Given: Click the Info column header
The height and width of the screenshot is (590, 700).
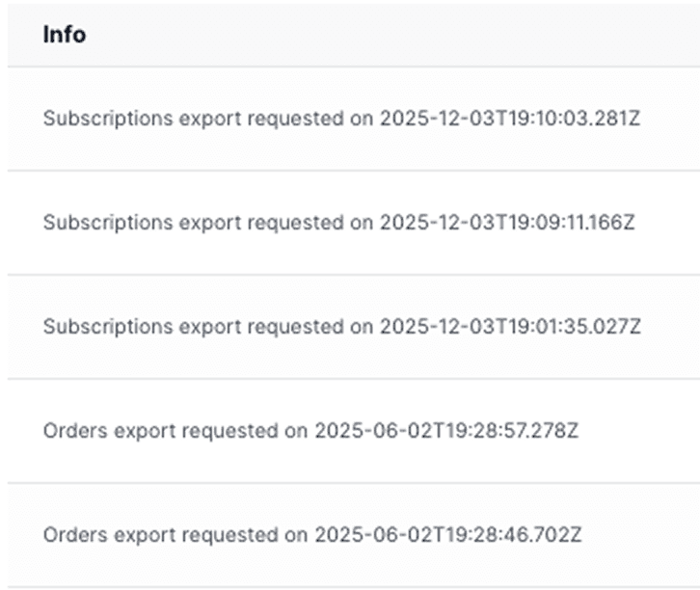Looking at the screenshot, I should [64, 35].
